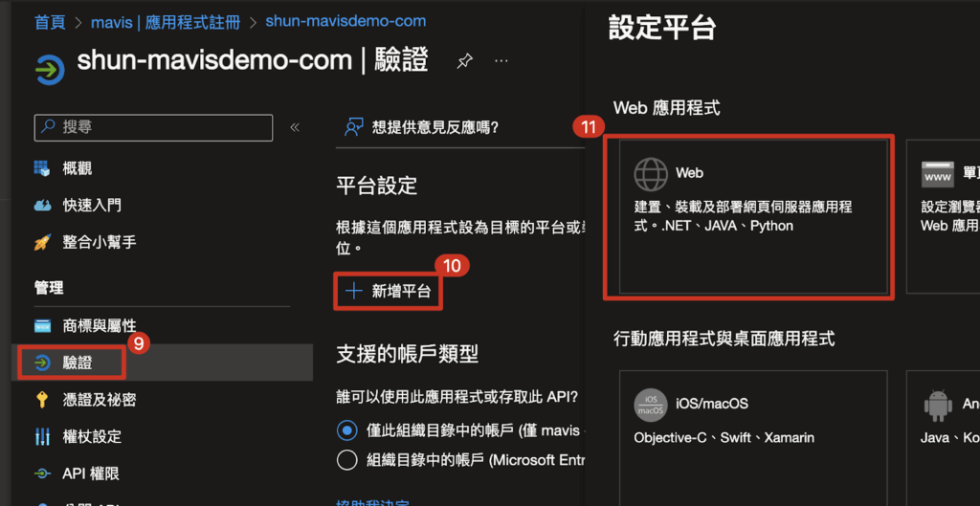Open the ellipsis more options menu
The width and height of the screenshot is (980, 506).
pos(501,61)
